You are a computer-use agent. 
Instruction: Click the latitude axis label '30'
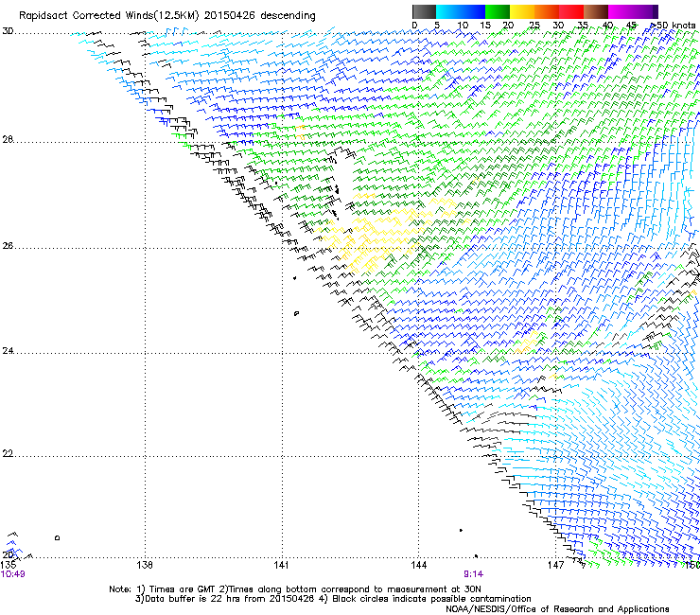click(8, 31)
